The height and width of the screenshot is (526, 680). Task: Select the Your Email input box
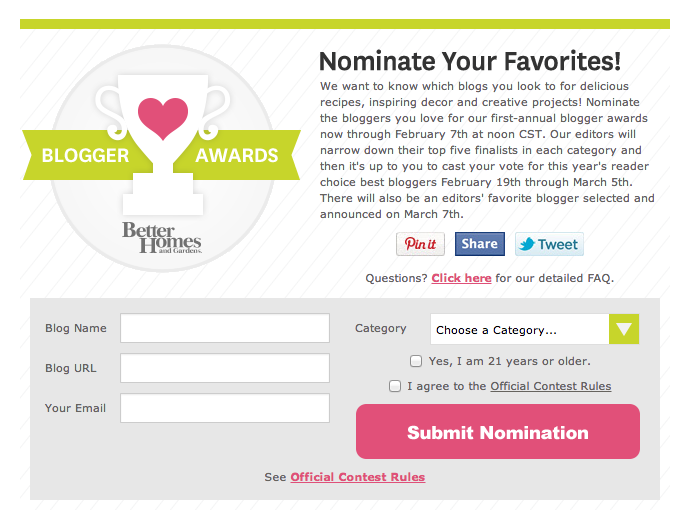(225, 408)
